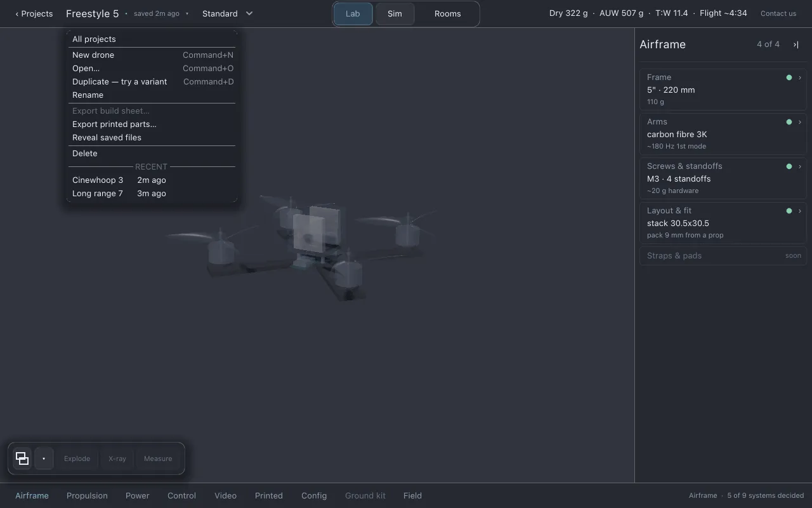Open the Config tab

(x=314, y=496)
